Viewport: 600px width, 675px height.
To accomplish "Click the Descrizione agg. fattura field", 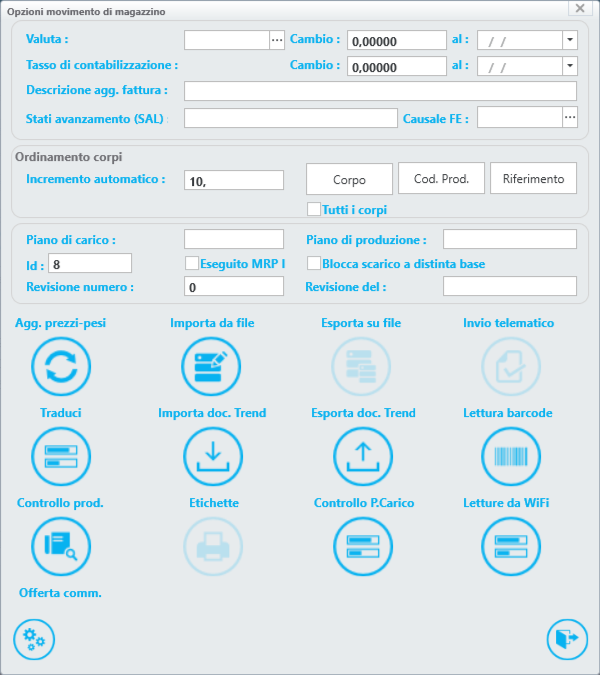I will point(380,92).
